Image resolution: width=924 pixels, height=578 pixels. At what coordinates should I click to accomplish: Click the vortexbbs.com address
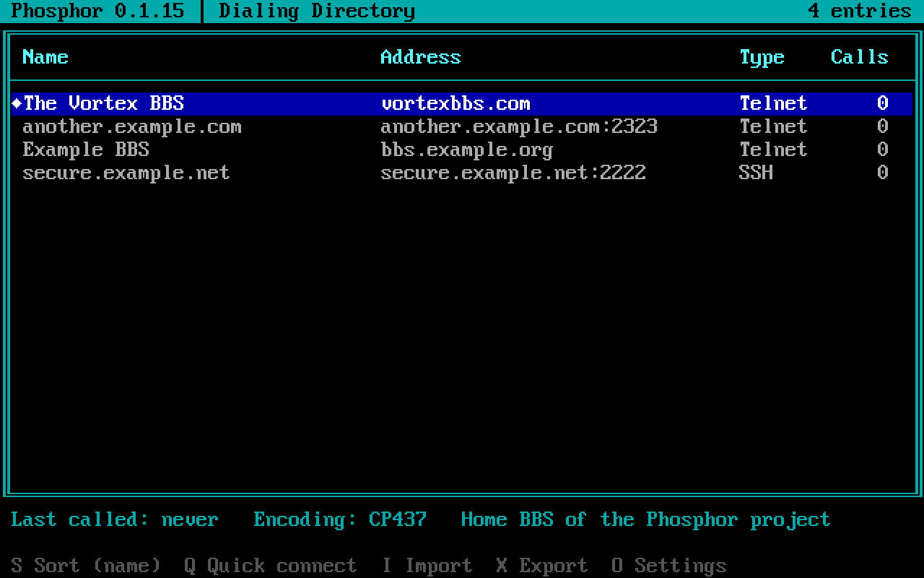pyautogui.click(x=456, y=103)
